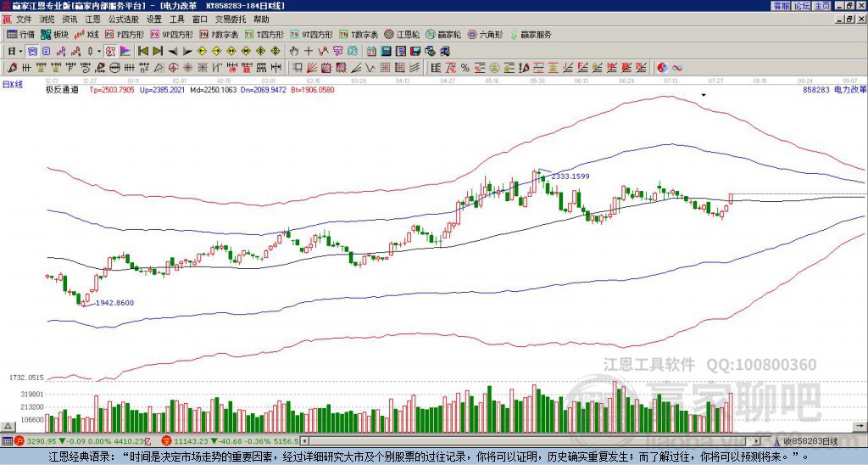Toggle the 权 adjustment button
Screen dimensions: 868x465
pos(110,51)
